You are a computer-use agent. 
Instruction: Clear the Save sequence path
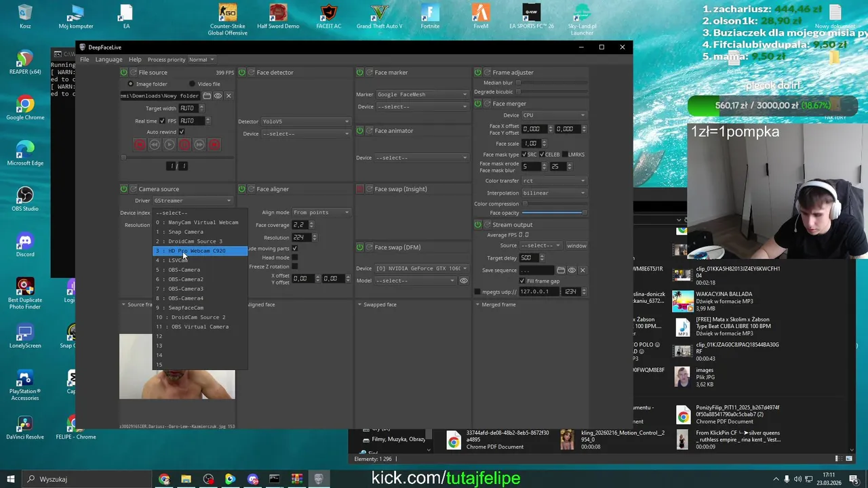583,270
